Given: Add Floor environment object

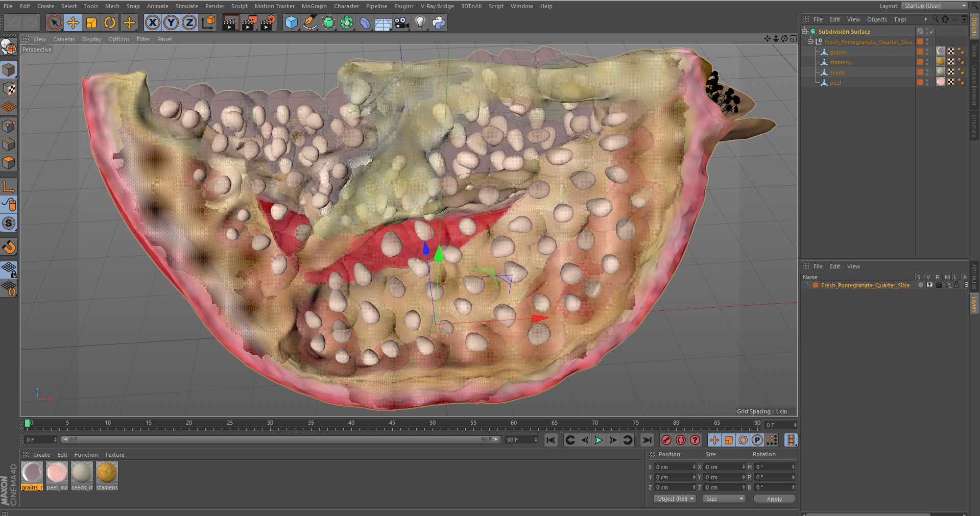Looking at the screenshot, I should click(x=383, y=22).
